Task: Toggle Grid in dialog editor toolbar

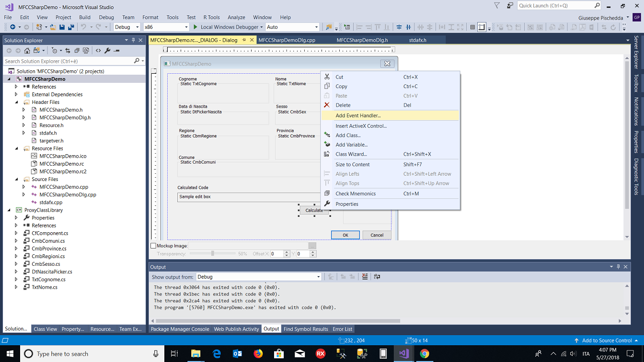Action: coord(472,27)
